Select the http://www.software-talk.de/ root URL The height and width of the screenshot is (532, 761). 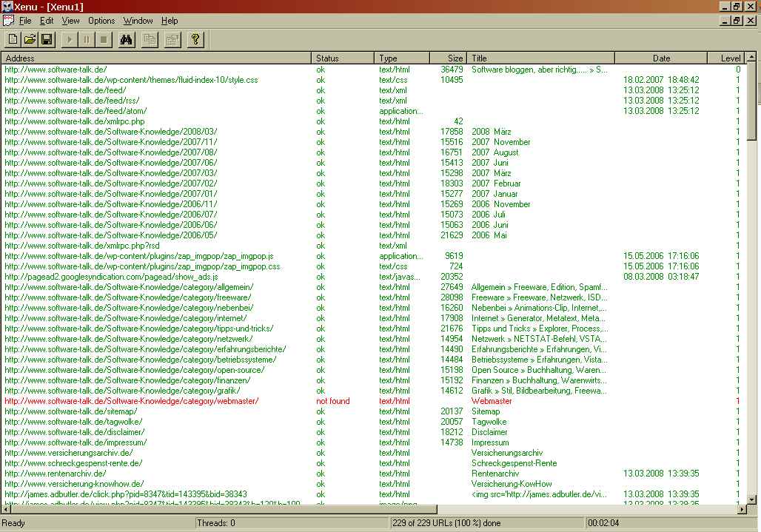tap(56, 70)
